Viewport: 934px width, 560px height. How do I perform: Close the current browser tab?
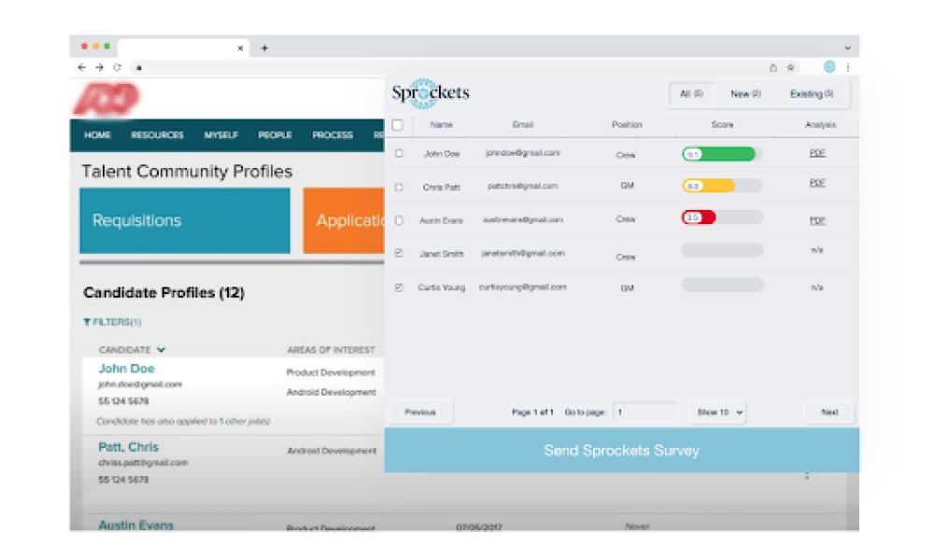point(240,49)
